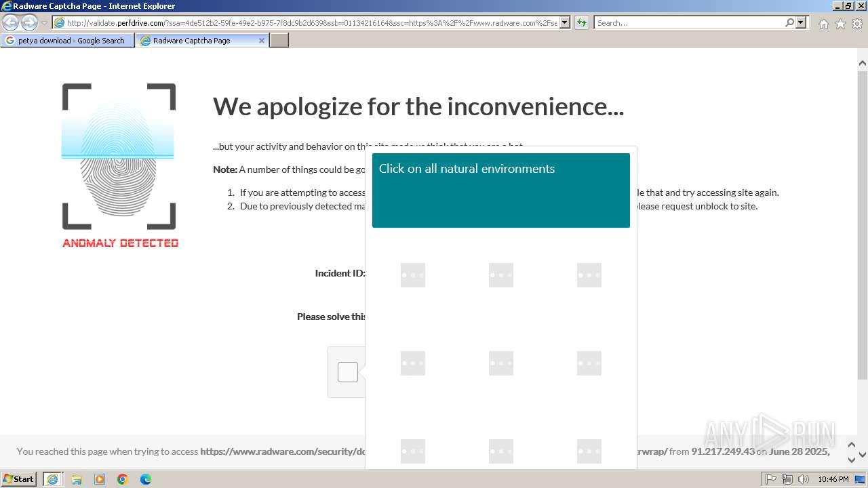This screenshot has height=488, width=868.
Task: Click the IE forward navigation arrow
Action: coord(29,22)
